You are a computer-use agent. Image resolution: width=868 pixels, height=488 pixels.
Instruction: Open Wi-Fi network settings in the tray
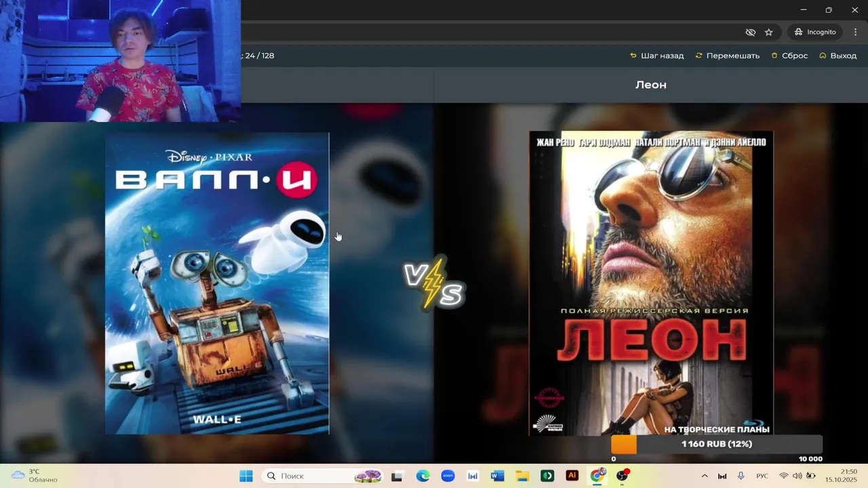pos(784,476)
